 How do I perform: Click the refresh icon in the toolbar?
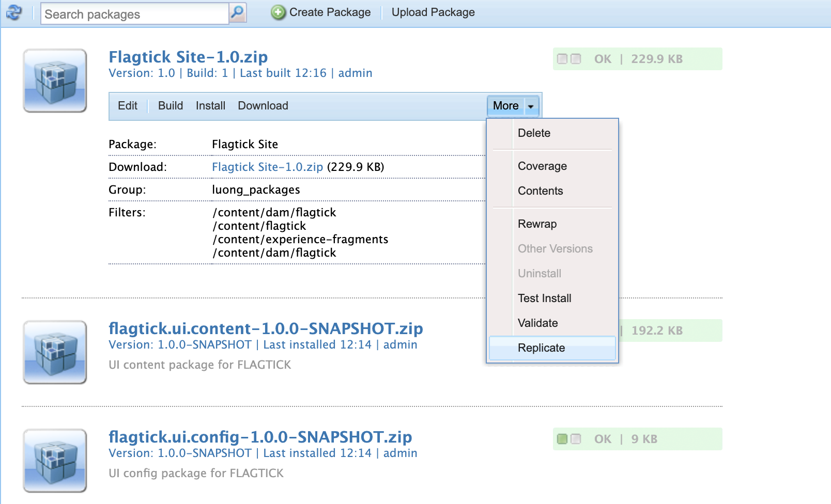tap(14, 12)
